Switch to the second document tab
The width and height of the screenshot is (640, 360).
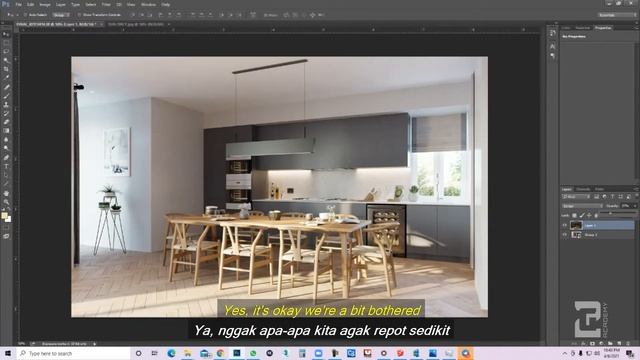click(136, 24)
